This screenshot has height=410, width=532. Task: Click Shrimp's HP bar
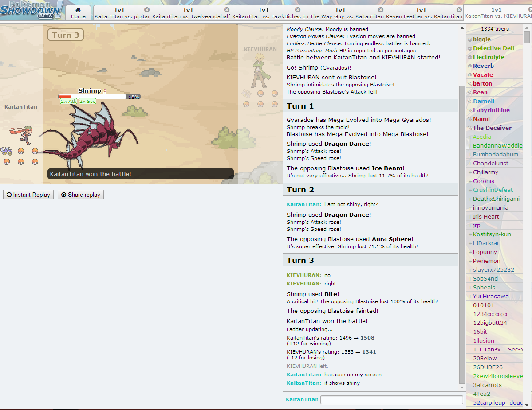[x=92, y=97]
